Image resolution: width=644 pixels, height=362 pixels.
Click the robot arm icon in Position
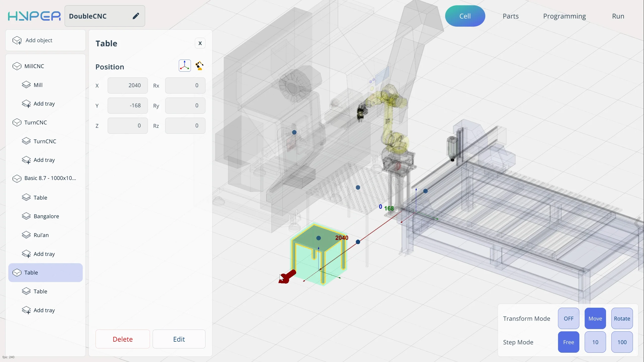199,66
